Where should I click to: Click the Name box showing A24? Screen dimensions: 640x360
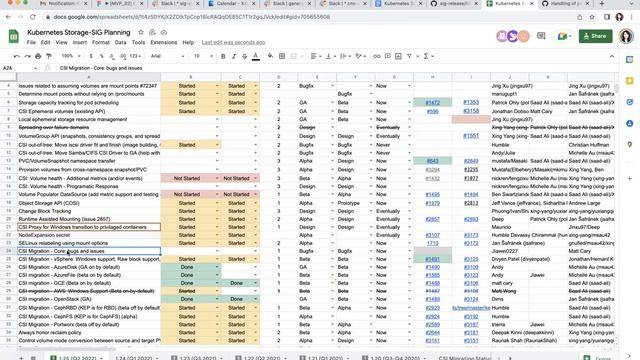click(19, 68)
